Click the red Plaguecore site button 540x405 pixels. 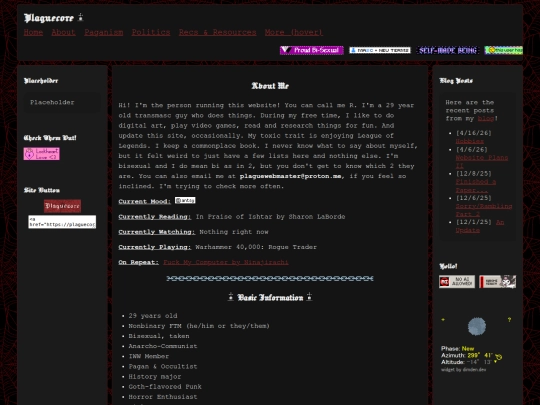pos(62,206)
